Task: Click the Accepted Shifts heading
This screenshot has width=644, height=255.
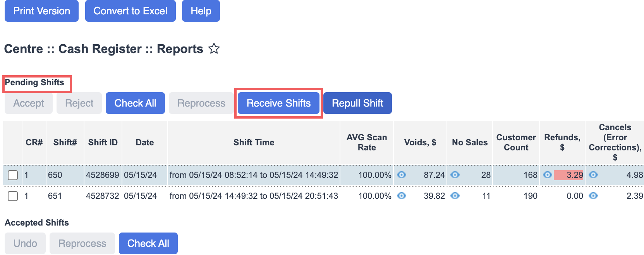Action: pos(37,222)
